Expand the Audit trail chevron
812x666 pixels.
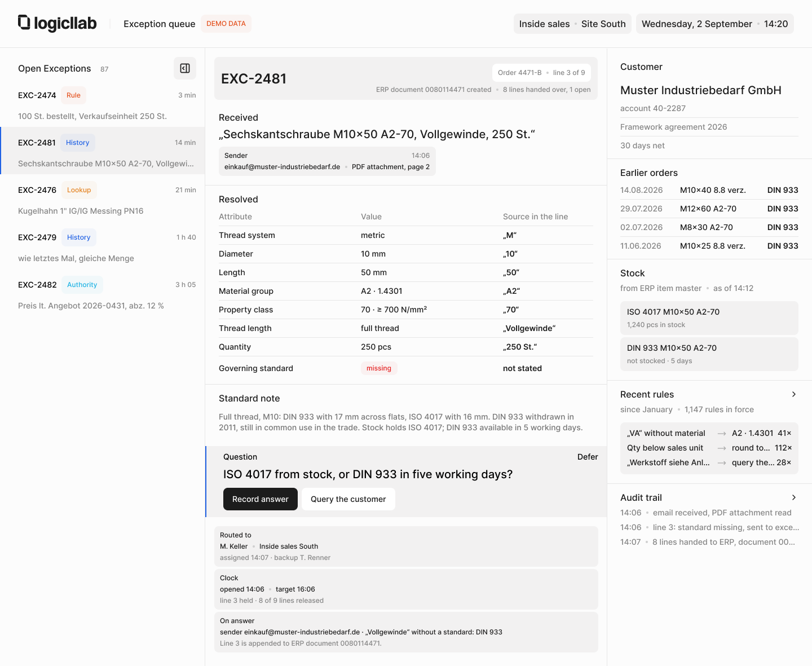[793, 497]
